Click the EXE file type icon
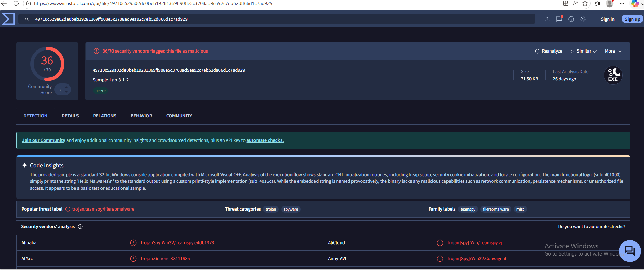The width and height of the screenshot is (644, 271). 613,75
